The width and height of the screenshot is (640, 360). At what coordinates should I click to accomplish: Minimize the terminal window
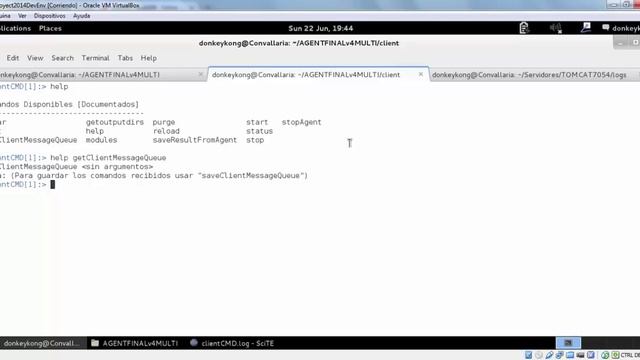click(621, 43)
